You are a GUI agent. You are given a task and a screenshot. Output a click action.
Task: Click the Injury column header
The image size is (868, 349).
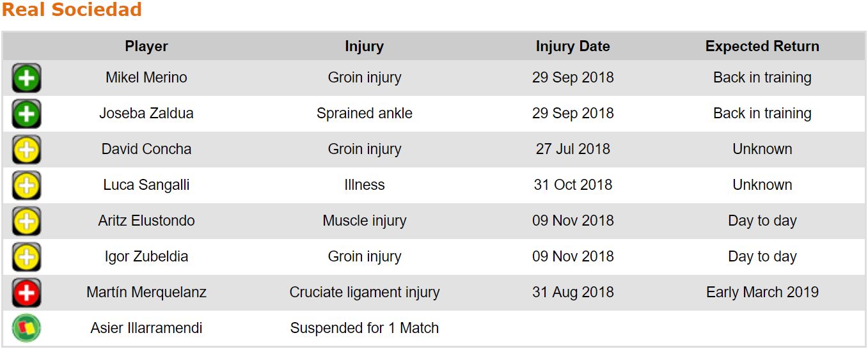coord(364,47)
